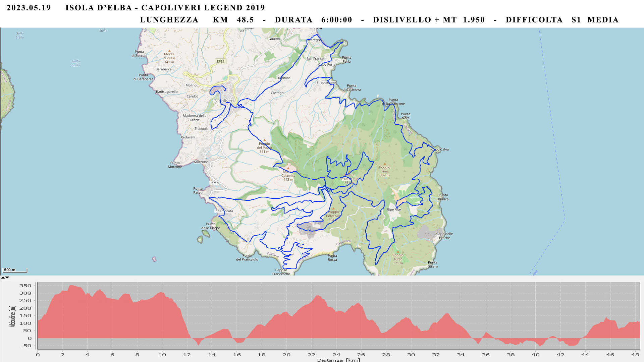Click the Punta Rossa label
The height and width of the screenshot is (362, 644).
pyautogui.click(x=332, y=257)
